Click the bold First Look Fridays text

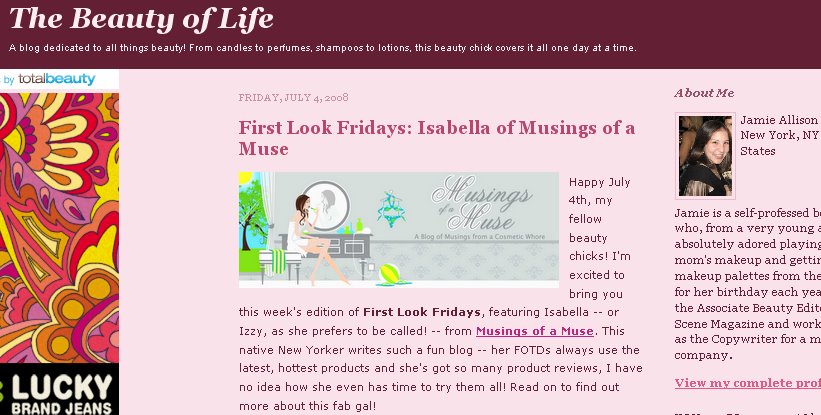(x=422, y=312)
